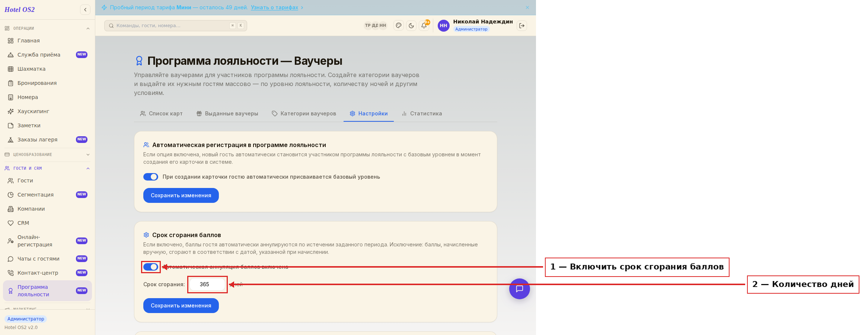Follow the Узнать о тарифах link
This screenshot has height=335, width=868.
click(274, 7)
